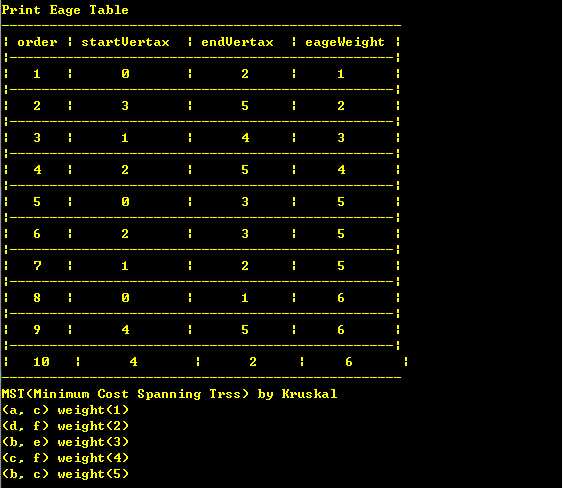Select the "(a, c) weight(1)" result line
This screenshot has width=563, height=488.
(65, 410)
